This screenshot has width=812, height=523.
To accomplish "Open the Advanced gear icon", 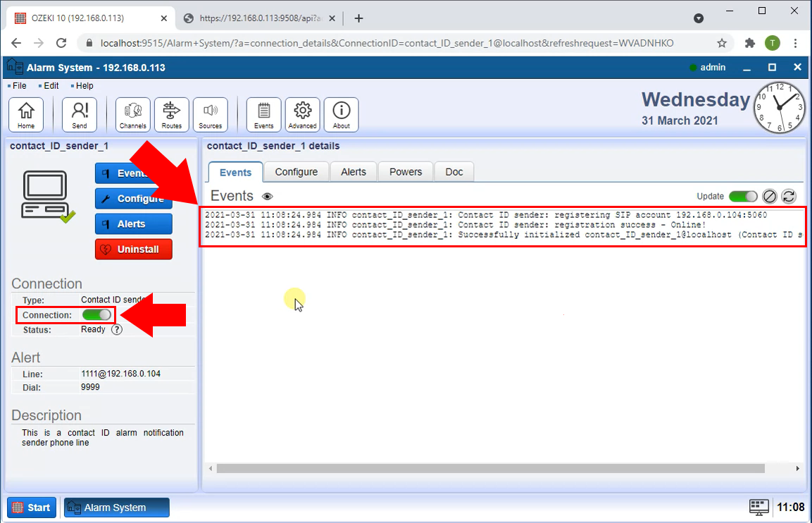I will [302, 115].
